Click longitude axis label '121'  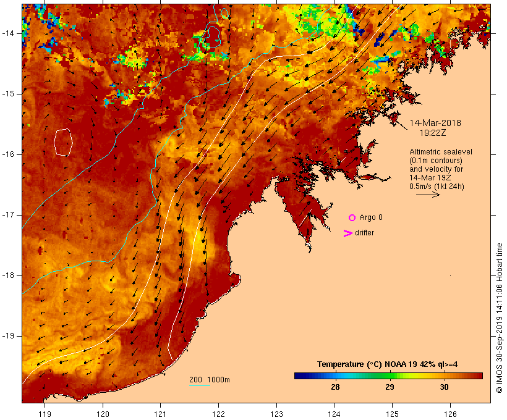[160, 414]
